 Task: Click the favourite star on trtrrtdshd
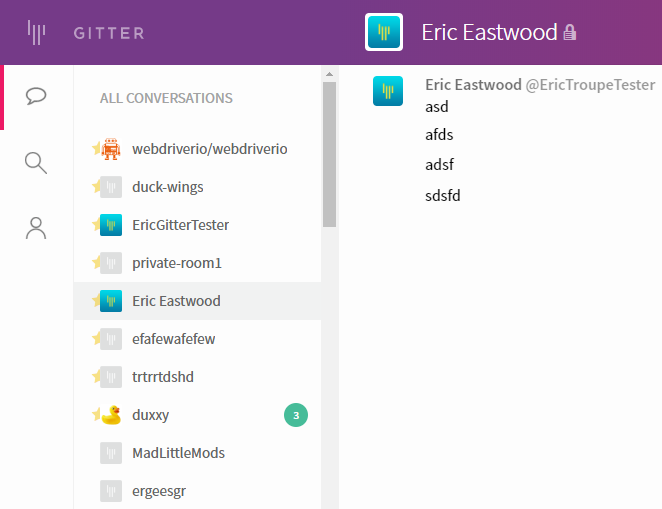(96, 376)
